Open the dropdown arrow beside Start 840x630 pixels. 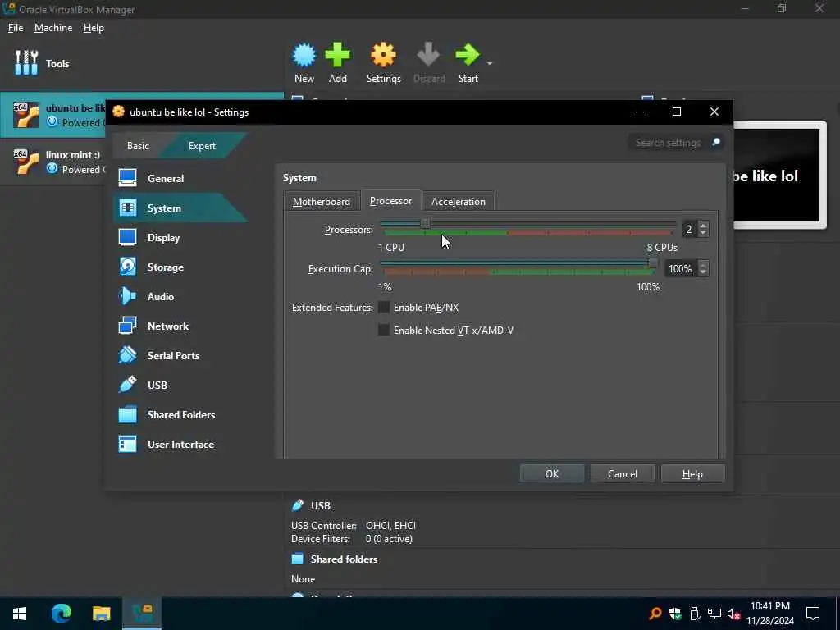coord(490,63)
